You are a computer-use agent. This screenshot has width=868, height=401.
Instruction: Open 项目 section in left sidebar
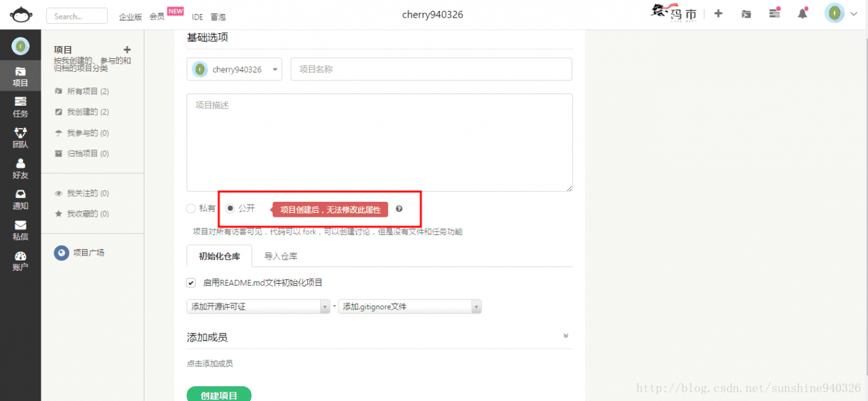tap(20, 76)
